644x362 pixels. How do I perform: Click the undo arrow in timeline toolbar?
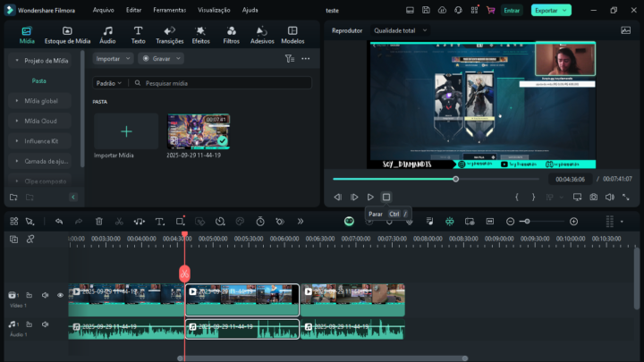[59, 221]
